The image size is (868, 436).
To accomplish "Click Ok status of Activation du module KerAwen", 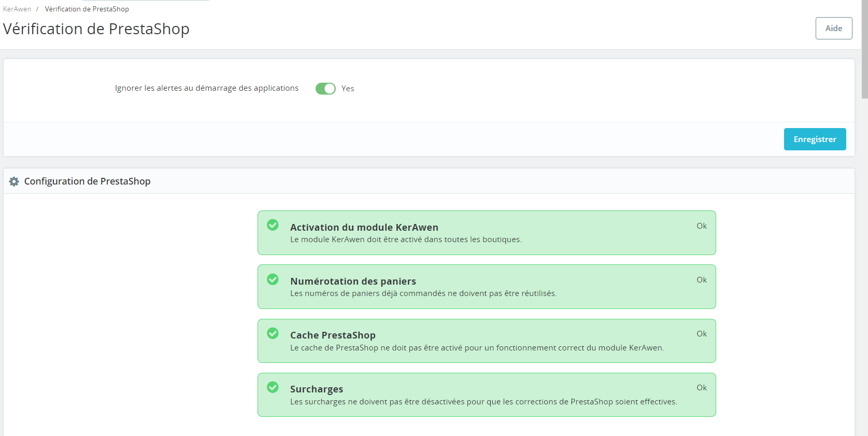I will [702, 226].
